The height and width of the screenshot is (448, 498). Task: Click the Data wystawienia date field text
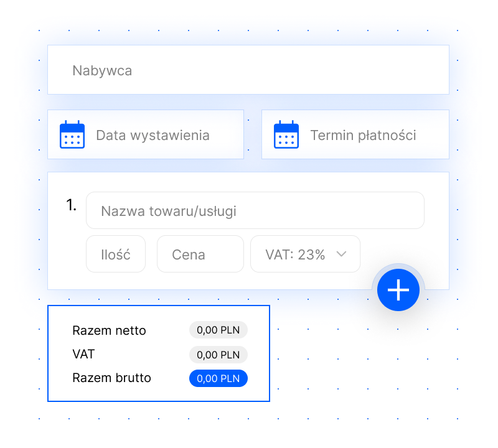coord(153,135)
